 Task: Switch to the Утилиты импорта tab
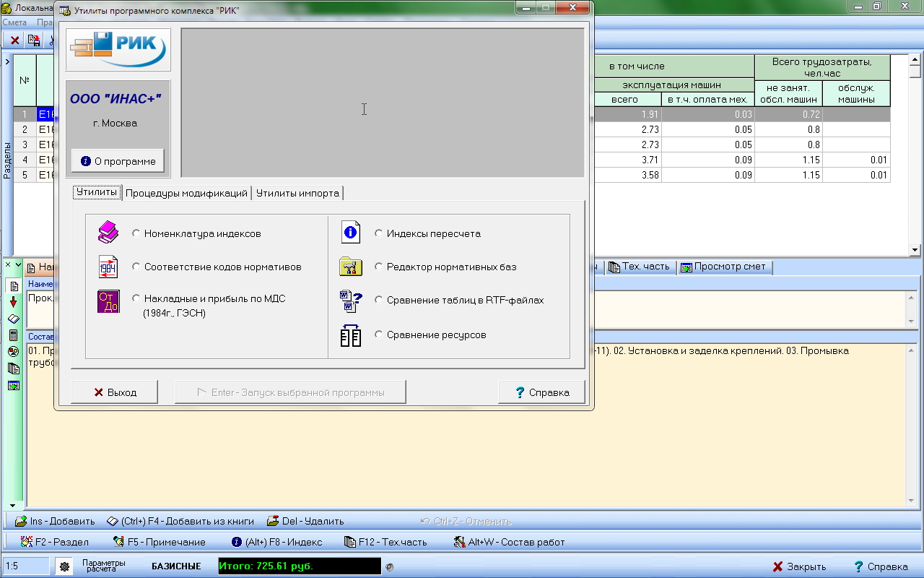297,193
